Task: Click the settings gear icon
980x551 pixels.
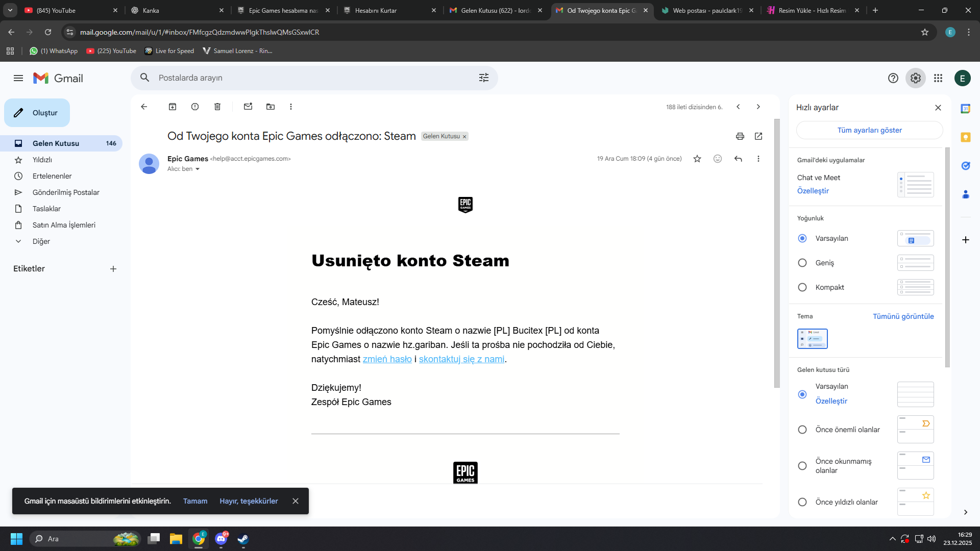Action: [x=916, y=78]
